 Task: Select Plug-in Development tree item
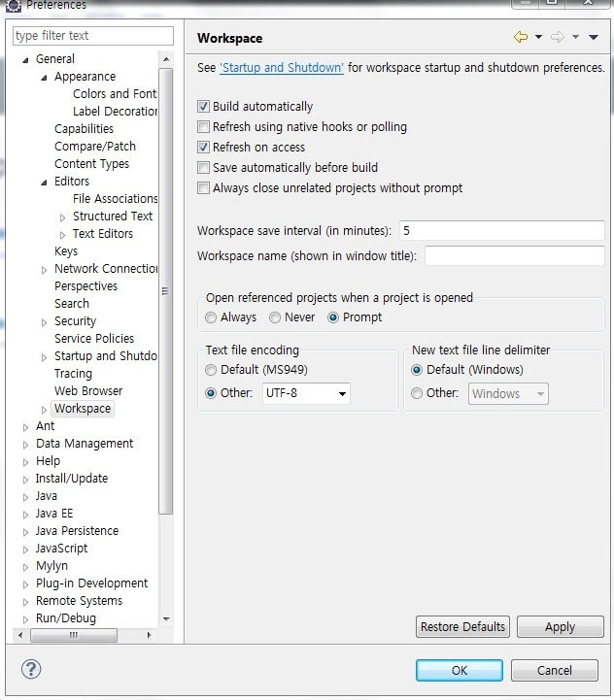91,583
